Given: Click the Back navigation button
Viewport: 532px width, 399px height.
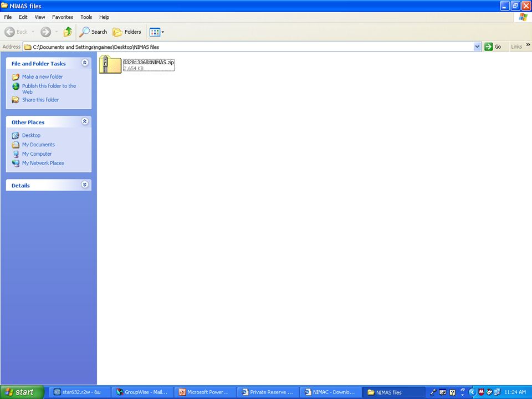Looking at the screenshot, I should (x=16, y=32).
